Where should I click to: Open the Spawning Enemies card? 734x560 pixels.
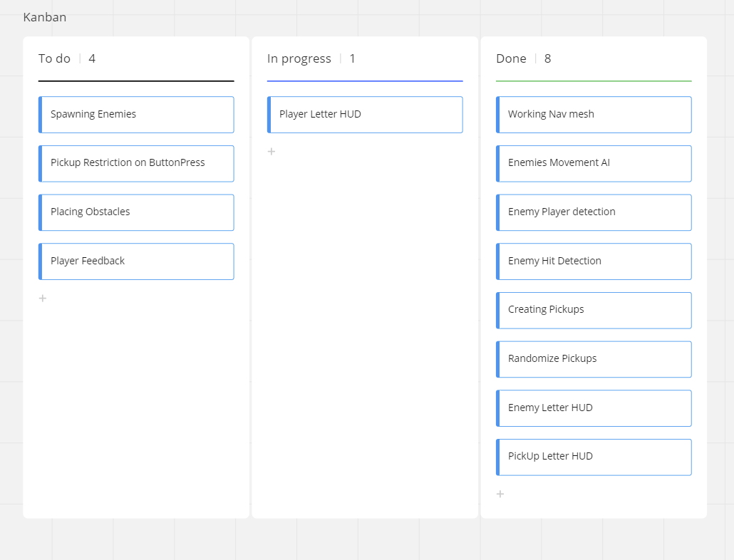(136, 115)
